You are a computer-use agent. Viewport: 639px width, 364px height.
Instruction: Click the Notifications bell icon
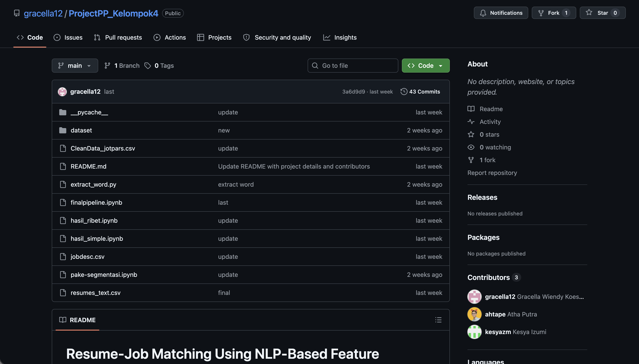coord(483,13)
